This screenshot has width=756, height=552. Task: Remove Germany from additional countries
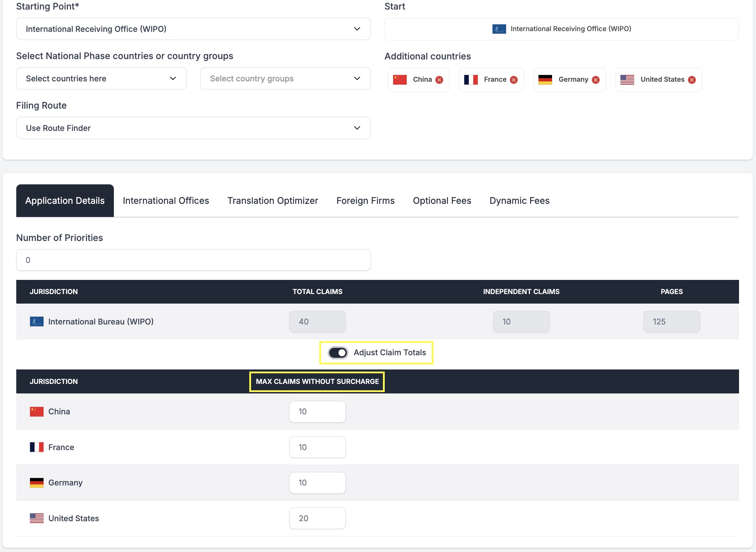tap(596, 80)
